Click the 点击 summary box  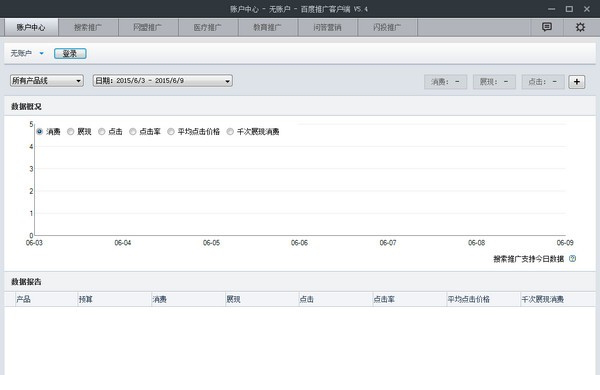click(x=543, y=82)
